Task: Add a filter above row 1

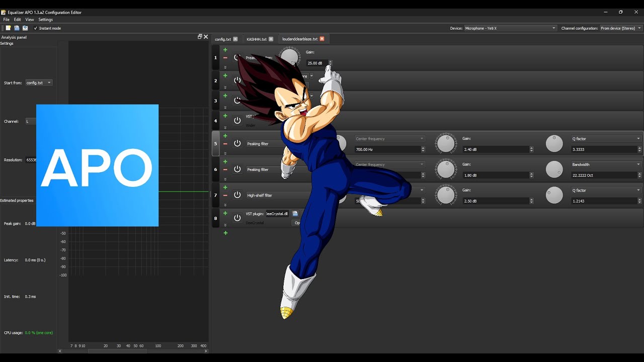Action: (225, 50)
